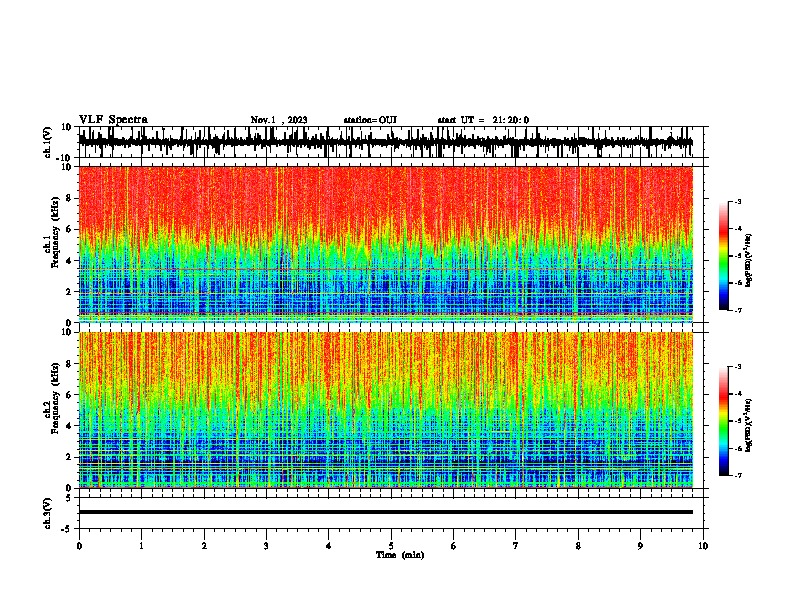Click time axis tick label "2"

click(x=204, y=546)
